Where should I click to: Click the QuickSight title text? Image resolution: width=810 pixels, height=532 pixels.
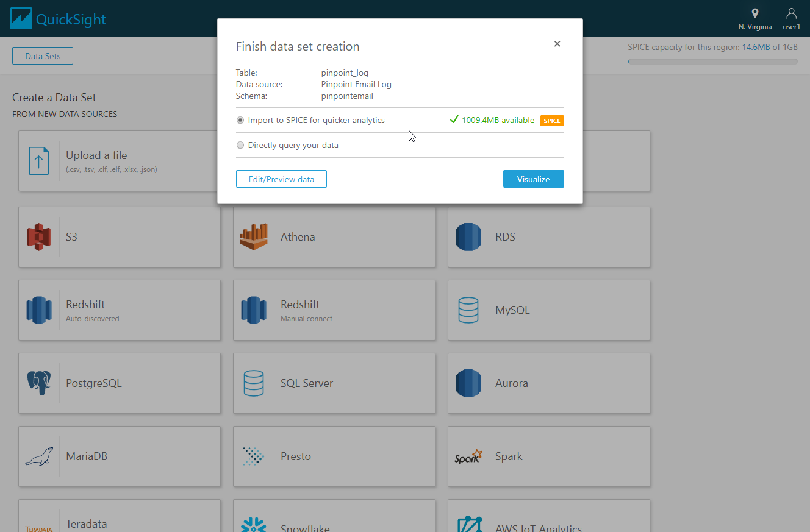(71, 20)
